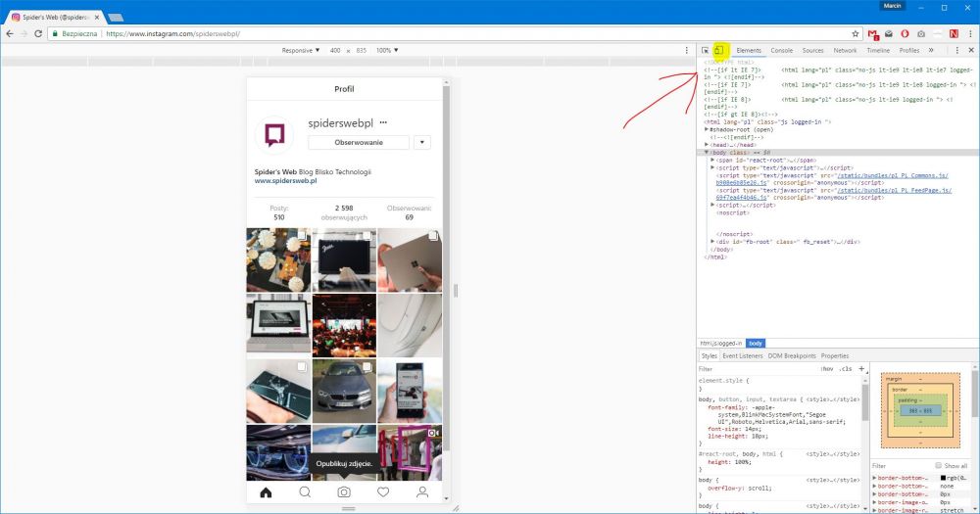Click the Opera extension icon

pyautogui.click(x=905, y=33)
